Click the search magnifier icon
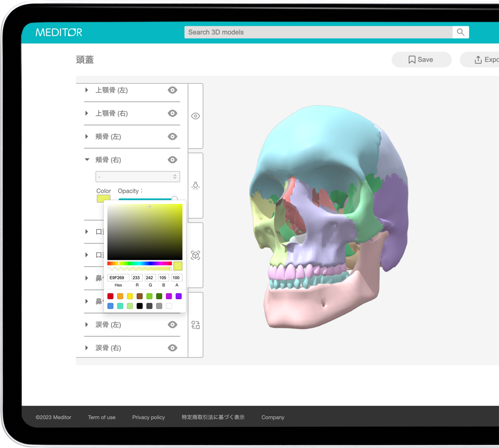This screenshot has height=448, width=499. [460, 32]
